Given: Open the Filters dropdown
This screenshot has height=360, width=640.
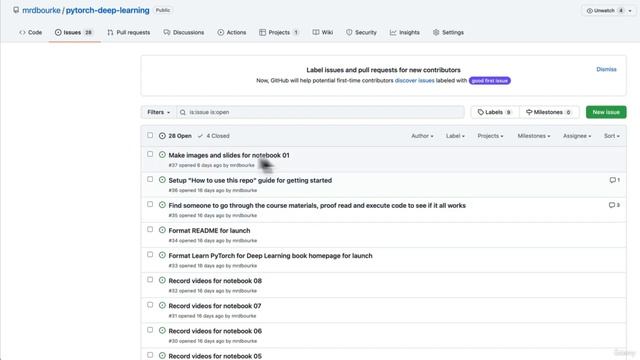Looking at the screenshot, I should [158, 112].
